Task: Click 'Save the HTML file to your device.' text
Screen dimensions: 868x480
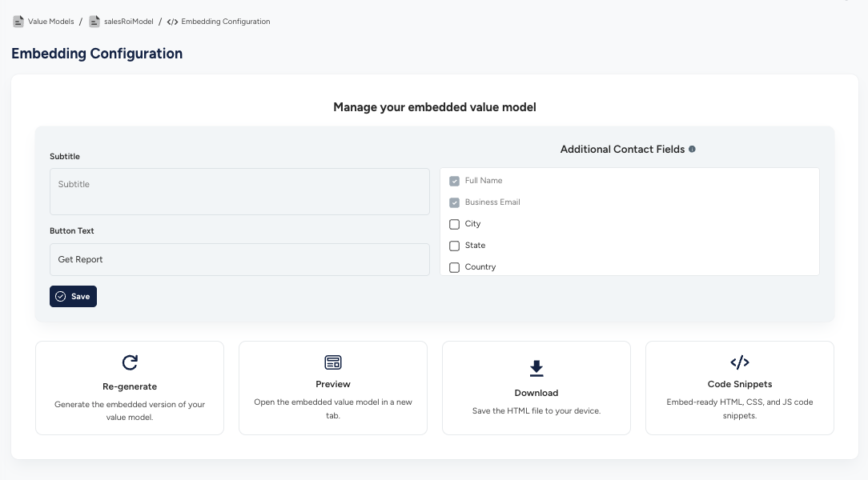Action: point(536,411)
